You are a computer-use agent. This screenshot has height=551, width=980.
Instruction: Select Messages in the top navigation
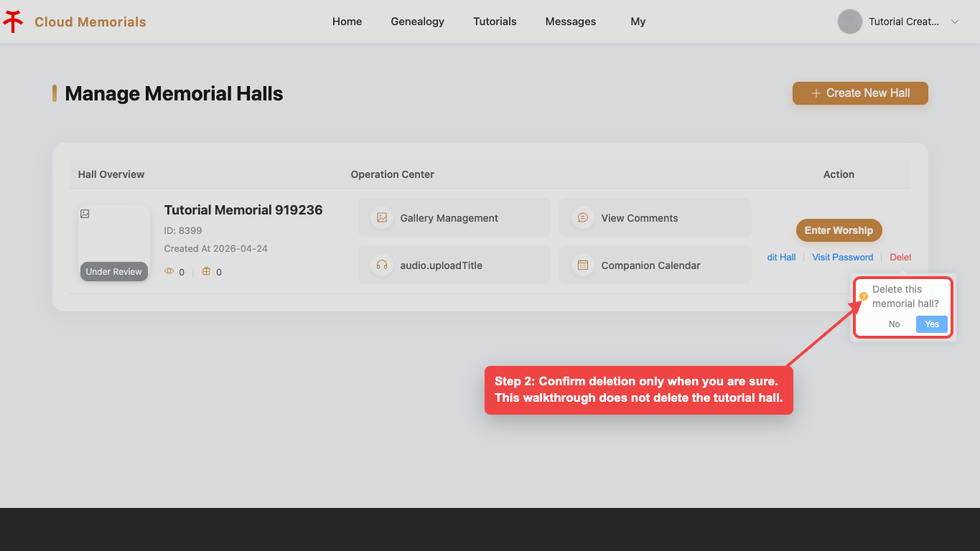(x=571, y=22)
